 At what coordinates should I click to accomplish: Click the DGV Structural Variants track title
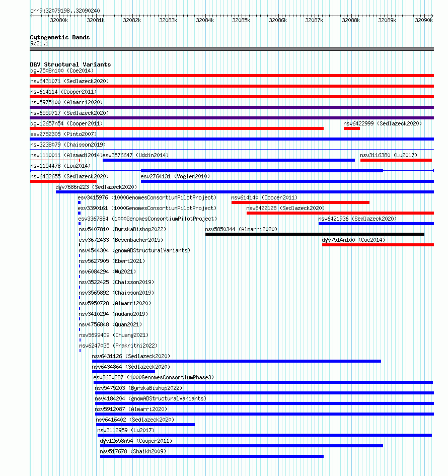[70, 64]
